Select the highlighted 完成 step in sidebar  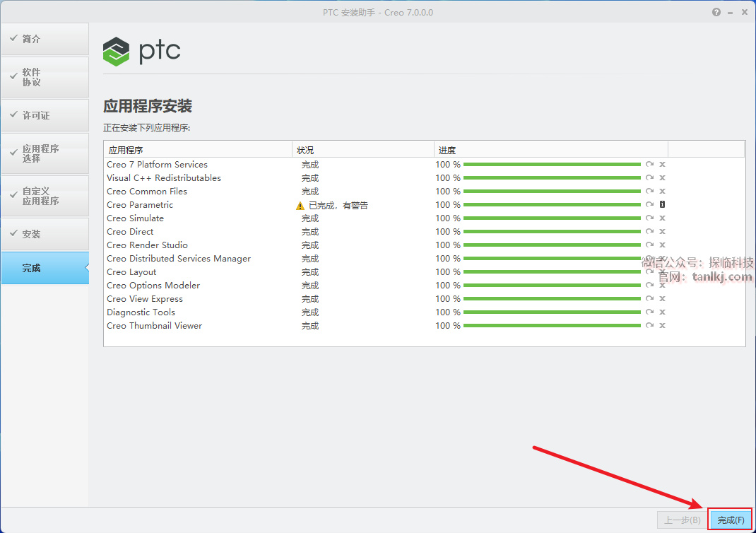tap(45, 268)
